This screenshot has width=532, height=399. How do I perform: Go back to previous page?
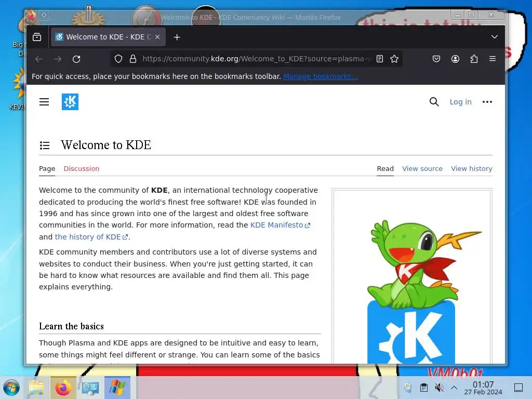(39, 59)
